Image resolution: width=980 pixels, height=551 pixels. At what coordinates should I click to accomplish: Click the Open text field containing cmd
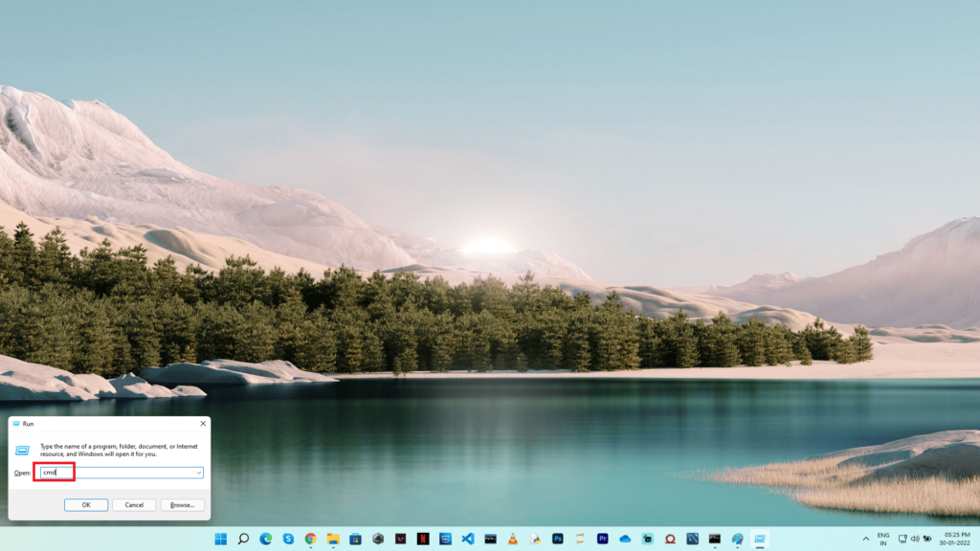point(115,473)
